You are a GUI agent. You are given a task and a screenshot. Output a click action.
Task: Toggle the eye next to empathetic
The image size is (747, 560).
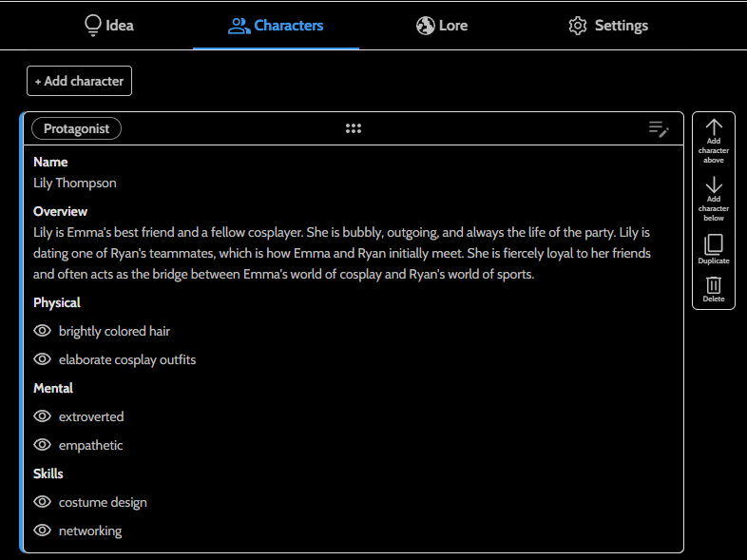tap(42, 445)
